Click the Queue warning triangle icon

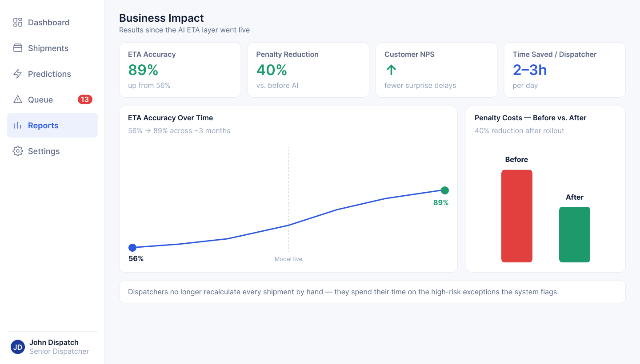tap(18, 99)
